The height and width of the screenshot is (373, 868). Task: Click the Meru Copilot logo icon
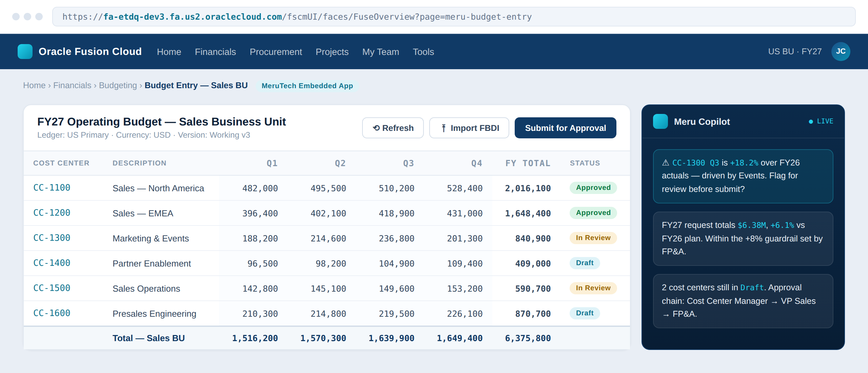[660, 121]
